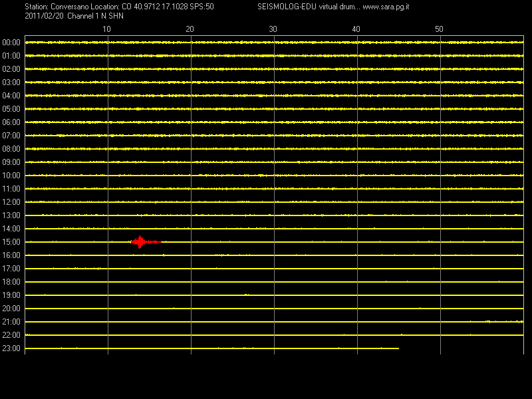Select the 00:00 hour label
The height and width of the screenshot is (399, 532).
coord(11,43)
